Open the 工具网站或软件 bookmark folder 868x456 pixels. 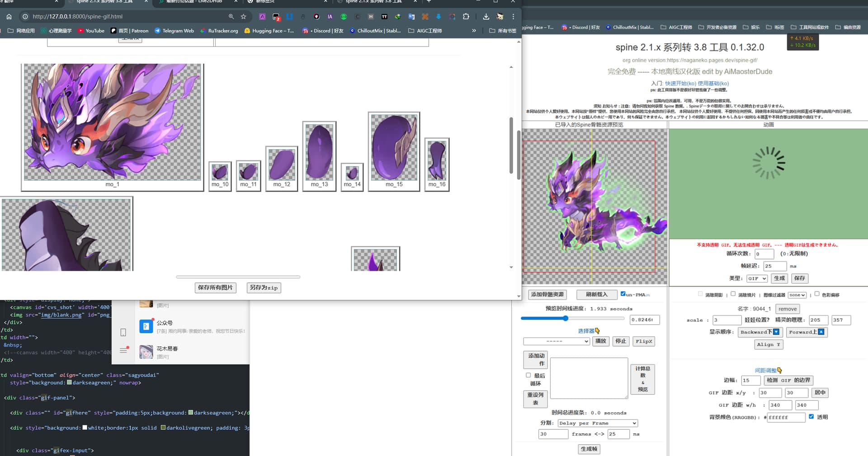click(x=810, y=27)
